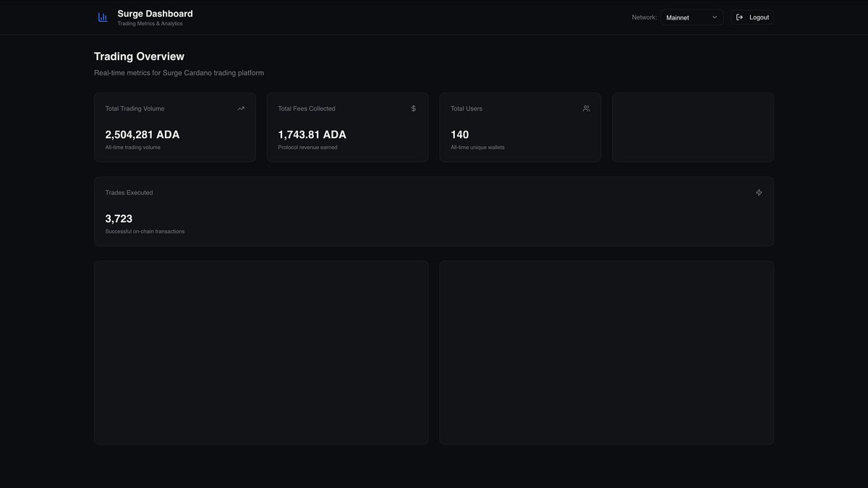Click the dollar sign icon on Total Fees Collected
This screenshot has height=488, width=868.
pos(414,108)
